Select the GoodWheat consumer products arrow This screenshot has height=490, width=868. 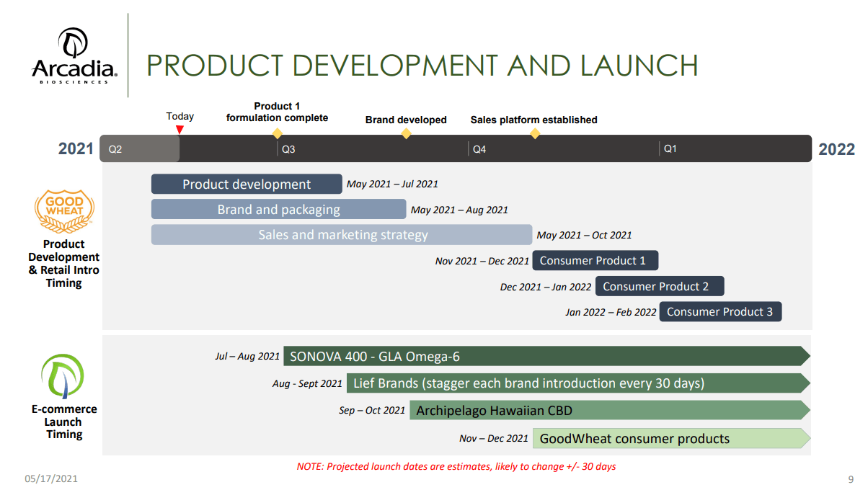coord(672,438)
